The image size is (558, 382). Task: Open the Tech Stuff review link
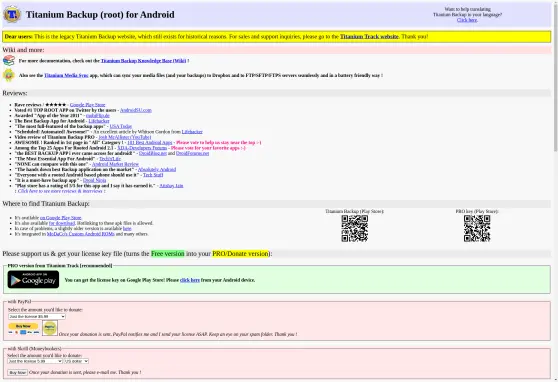(x=153, y=175)
